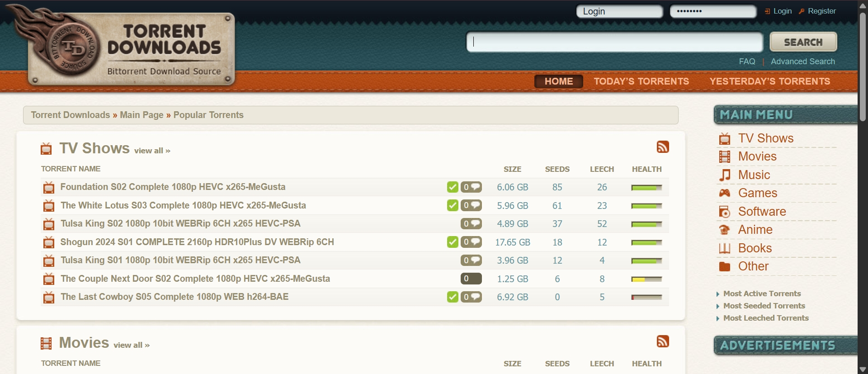This screenshot has width=868, height=374.
Task: Click TV icon beside Shogun 2024 S01
Action: pyautogui.click(x=49, y=242)
